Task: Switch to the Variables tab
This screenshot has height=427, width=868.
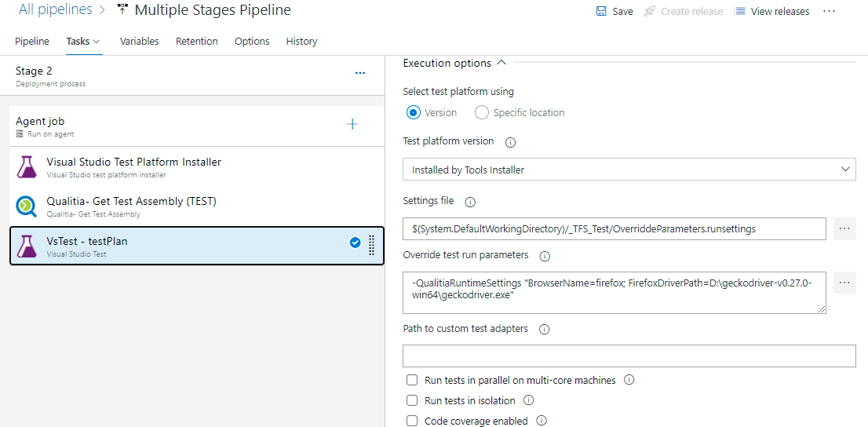Action: pyautogui.click(x=139, y=41)
